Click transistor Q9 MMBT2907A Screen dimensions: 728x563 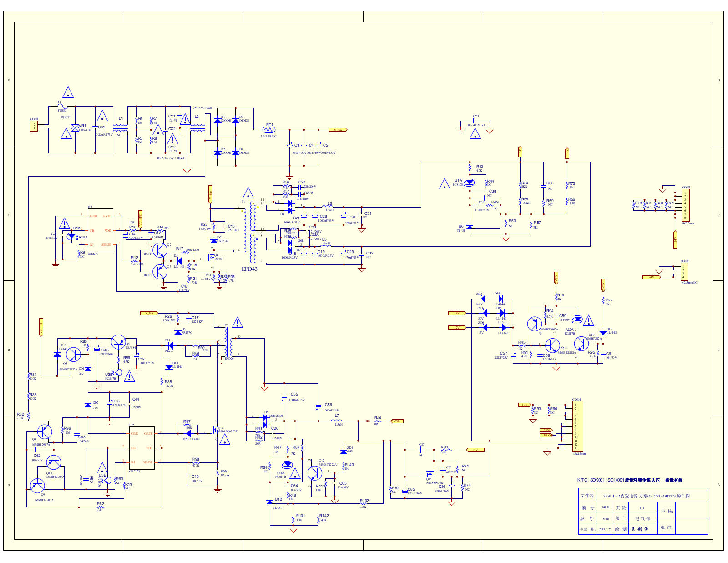pyautogui.click(x=37, y=485)
